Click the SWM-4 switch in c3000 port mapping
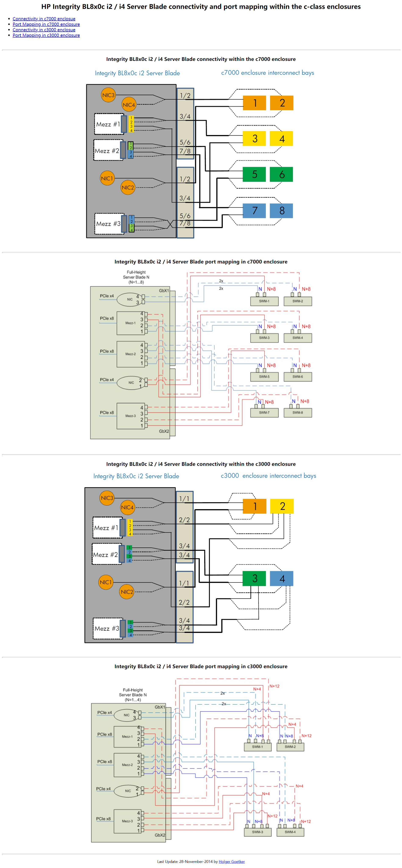Viewport: 402px width, 868px height. click(x=290, y=832)
